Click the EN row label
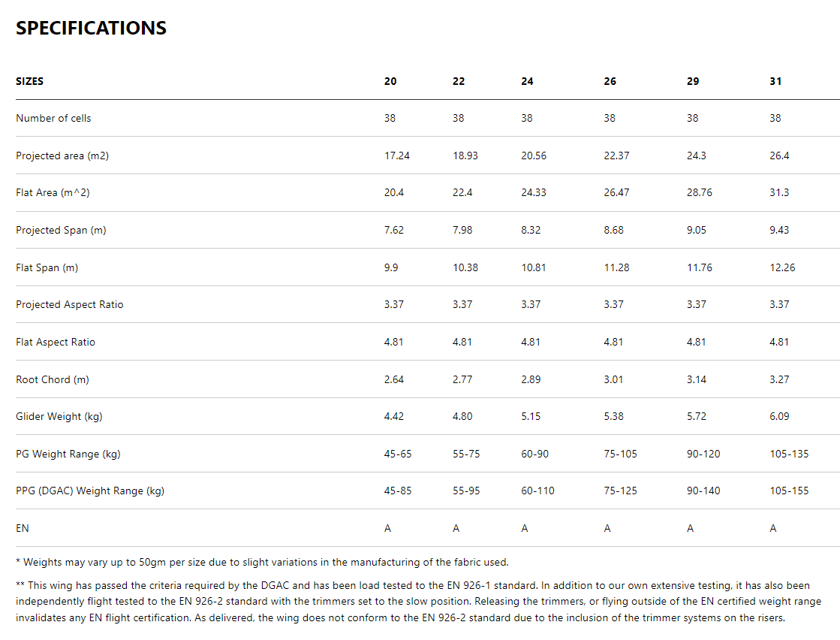This screenshot has height=640, width=840. (23, 528)
